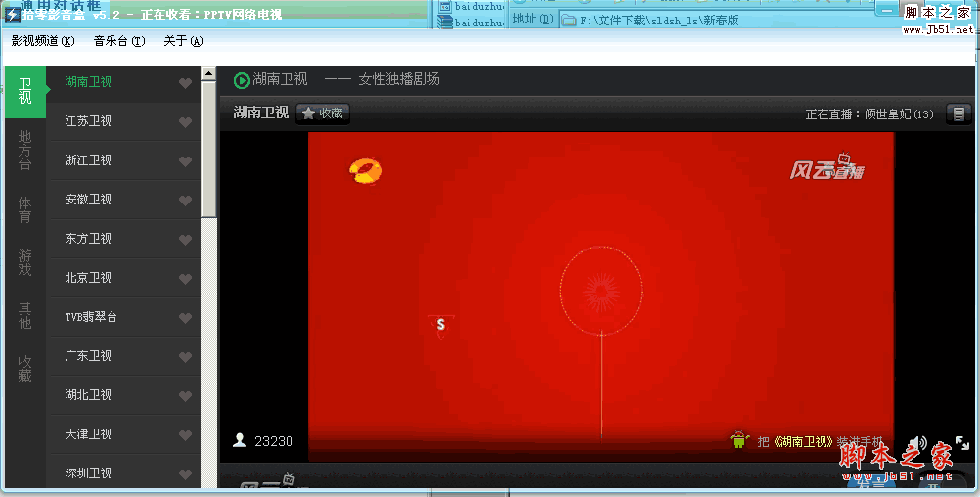This screenshot has width=980, height=497.
Task: Select 安徽卫视 in the channel list
Action: tap(124, 200)
